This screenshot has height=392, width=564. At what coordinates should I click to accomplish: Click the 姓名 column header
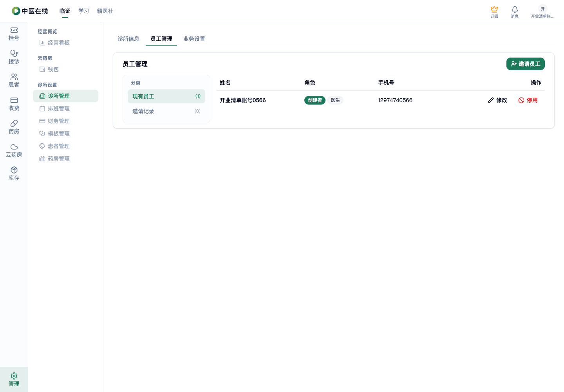click(225, 83)
